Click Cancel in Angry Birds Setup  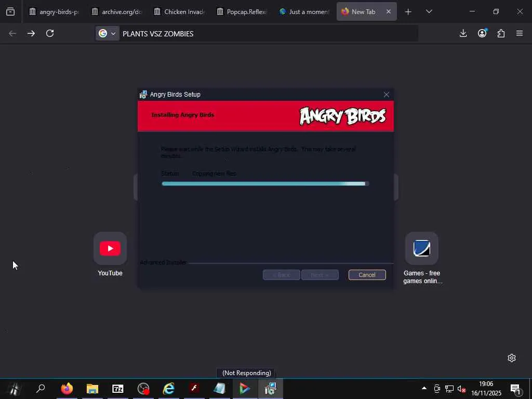pos(367,275)
